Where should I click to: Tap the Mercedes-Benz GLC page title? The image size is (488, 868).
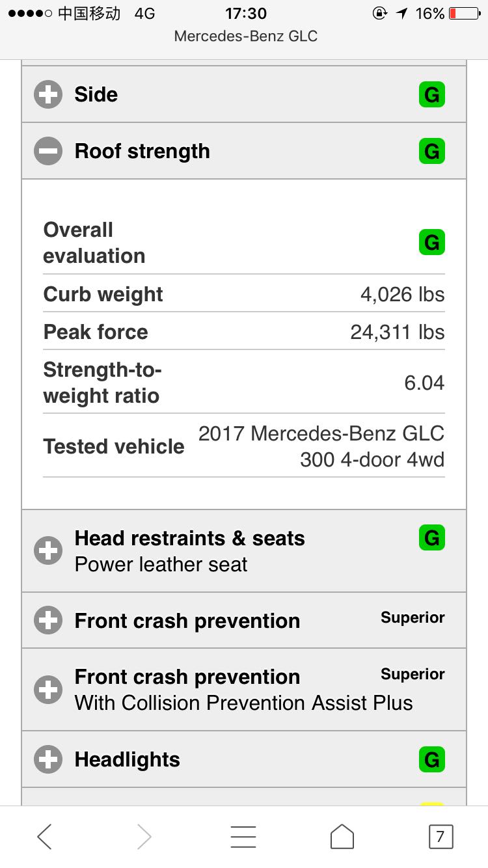[245, 36]
